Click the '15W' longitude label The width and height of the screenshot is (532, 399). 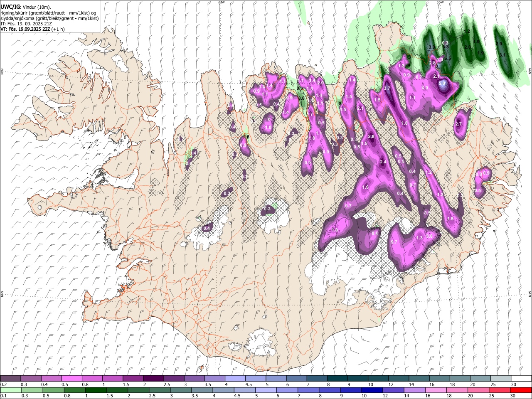pos(440,2)
